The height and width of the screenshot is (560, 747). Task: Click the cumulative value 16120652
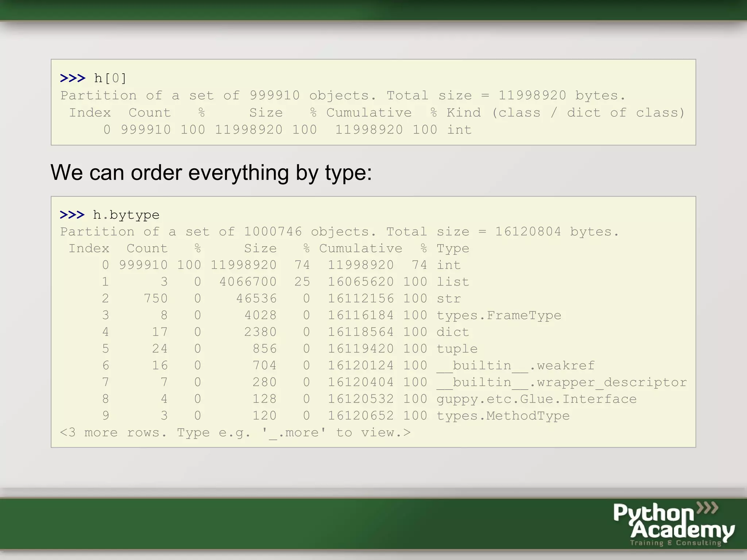[x=361, y=416]
